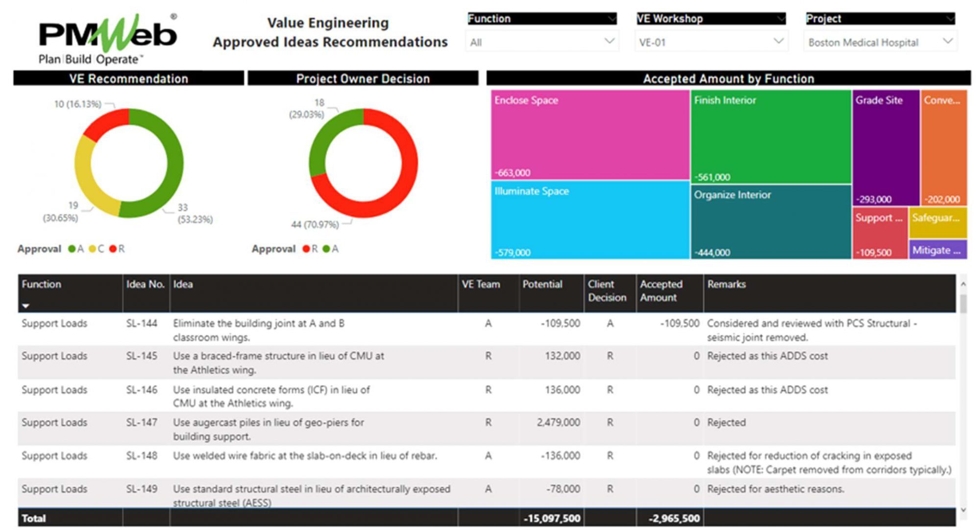The image size is (980, 530).
Task: Click the table scroll-down arrow
Action: pos(963,510)
